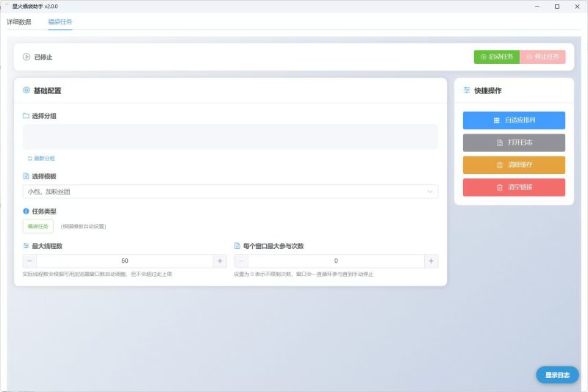
Task: Decrease 最大线程数 with the minus button
Action: [x=30, y=261]
